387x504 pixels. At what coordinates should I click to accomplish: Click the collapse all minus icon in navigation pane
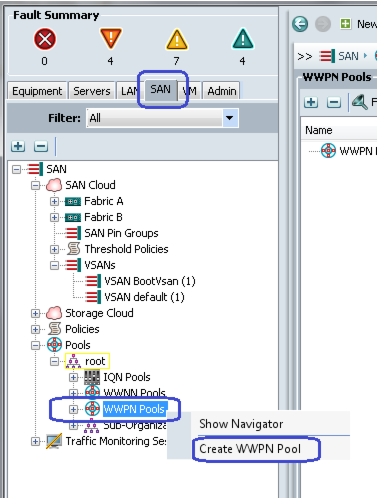(x=41, y=146)
